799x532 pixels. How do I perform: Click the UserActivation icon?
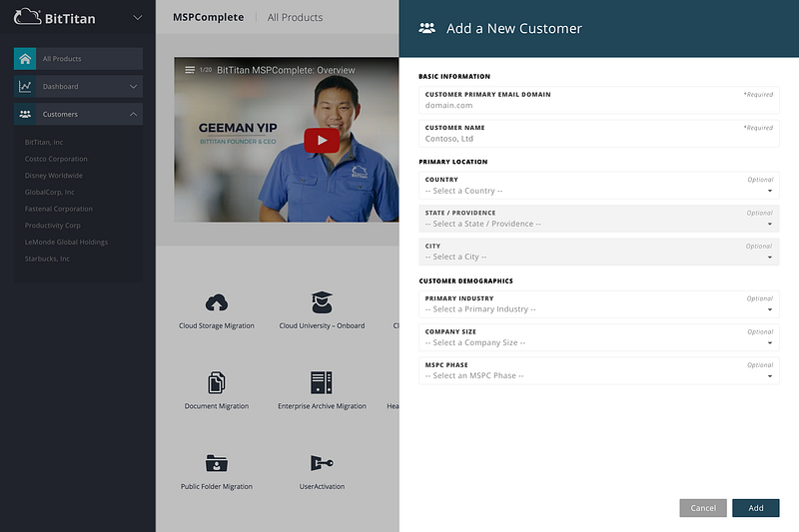pyautogui.click(x=322, y=463)
